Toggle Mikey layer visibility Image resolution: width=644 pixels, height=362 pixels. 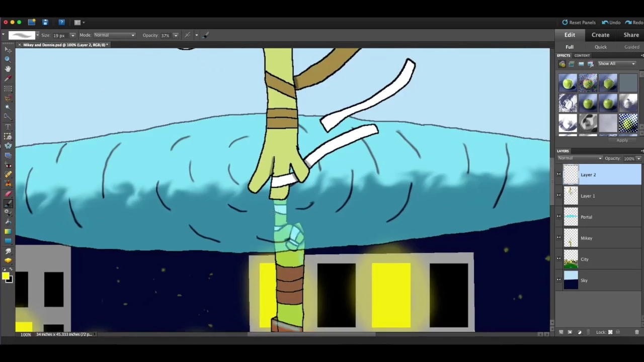558,238
